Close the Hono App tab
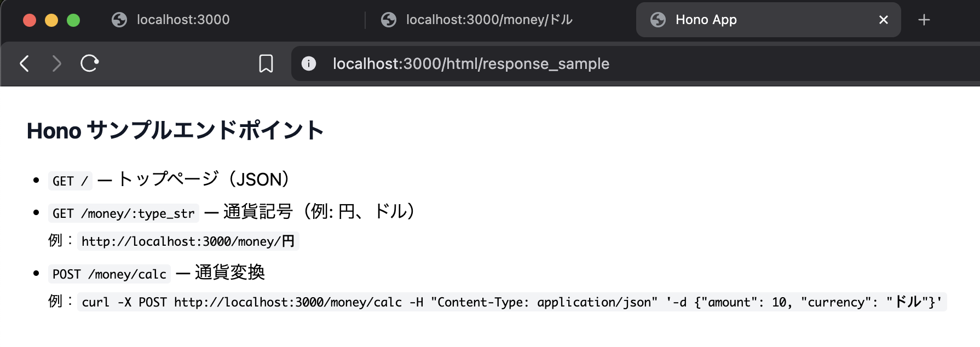This screenshot has width=980, height=347. [883, 20]
